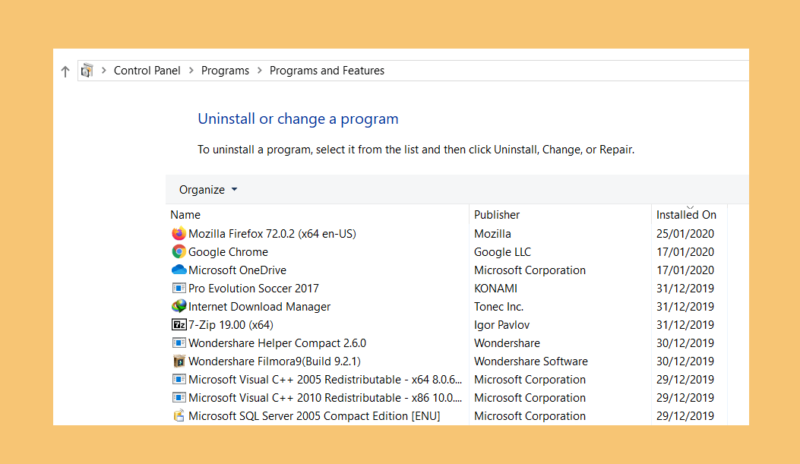Image resolution: width=800 pixels, height=464 pixels.
Task: Select 7-Zip 19.00 (x64) entry
Action: pyautogui.click(x=231, y=325)
